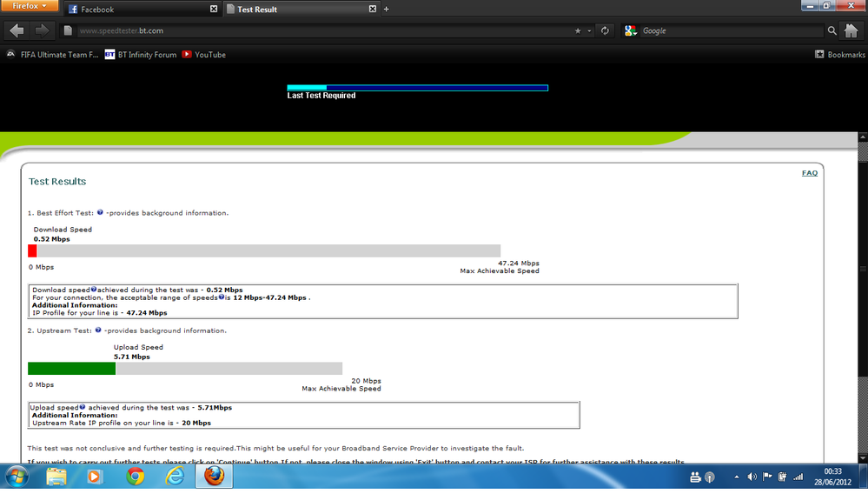Launch Internet Explorer from taskbar

pyautogui.click(x=175, y=477)
